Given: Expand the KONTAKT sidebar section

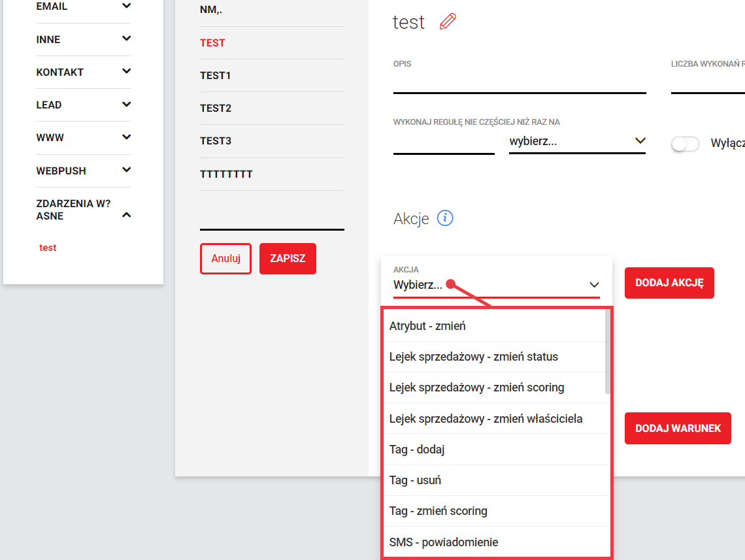Looking at the screenshot, I should click(126, 72).
